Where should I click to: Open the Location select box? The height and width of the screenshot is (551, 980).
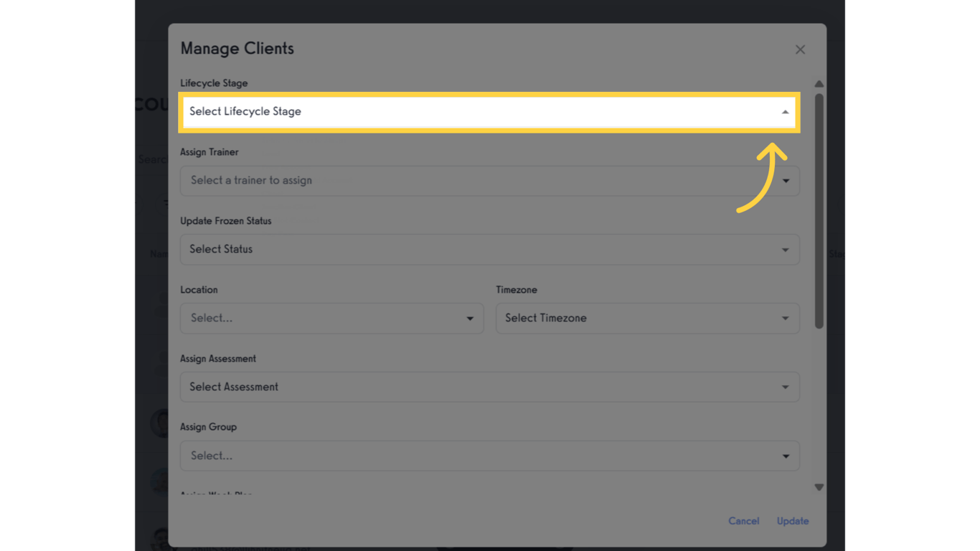331,318
